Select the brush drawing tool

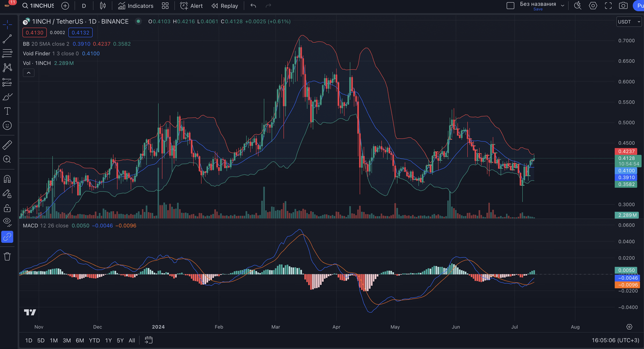click(8, 96)
